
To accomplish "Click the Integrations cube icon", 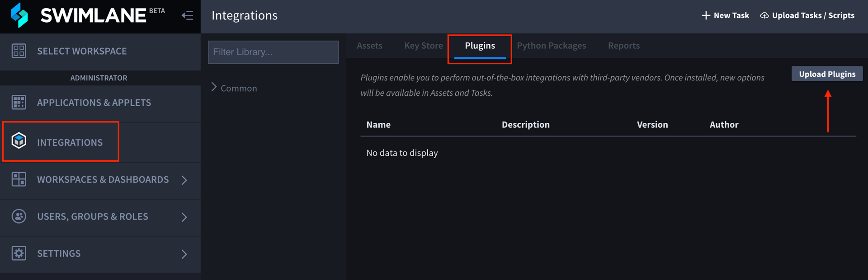I will (x=19, y=141).
